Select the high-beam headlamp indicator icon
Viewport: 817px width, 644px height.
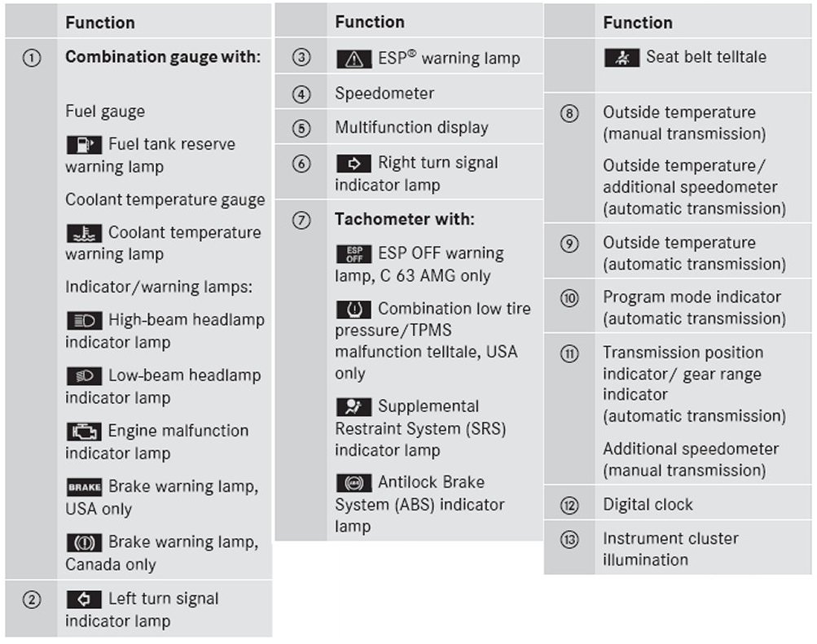point(84,321)
